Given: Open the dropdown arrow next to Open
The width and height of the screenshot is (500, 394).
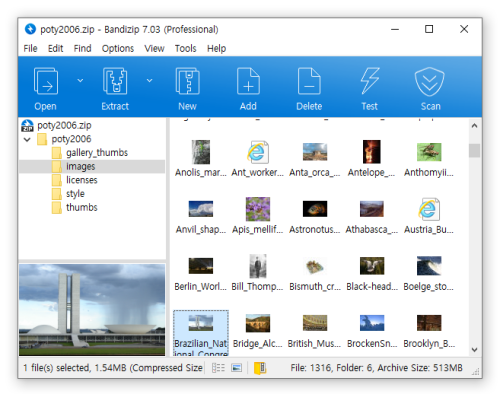Looking at the screenshot, I should pos(80,80).
